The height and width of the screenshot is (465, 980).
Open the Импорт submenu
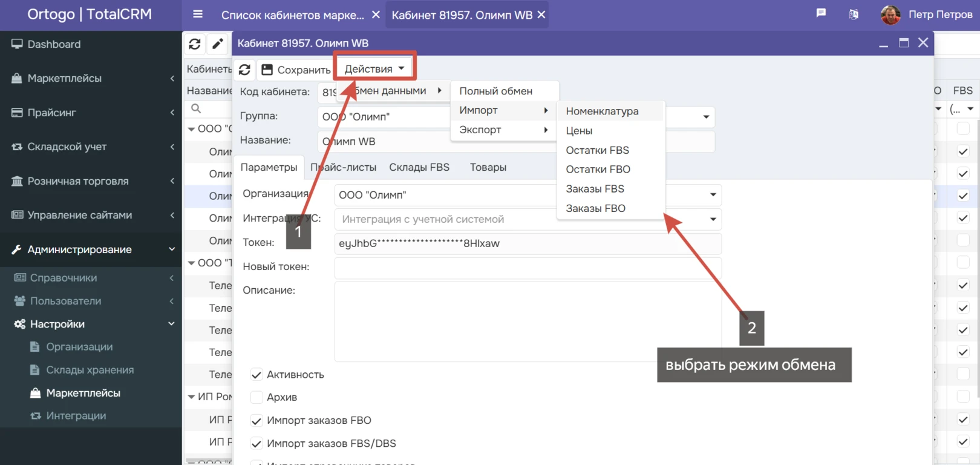503,110
